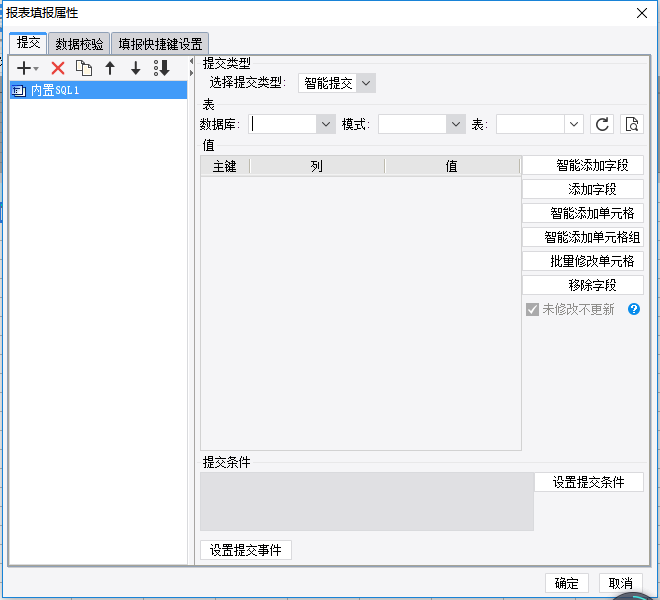Click the 添加字段 button
The width and height of the screenshot is (660, 600).
[x=583, y=189]
